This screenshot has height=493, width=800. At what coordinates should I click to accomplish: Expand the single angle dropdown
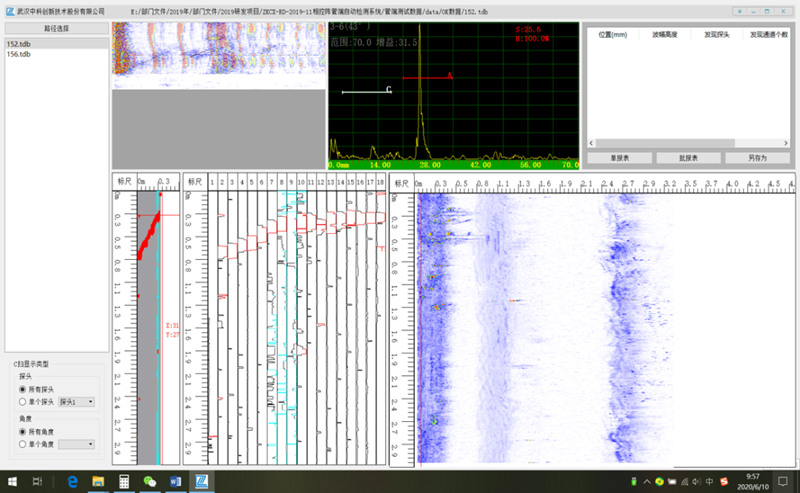[x=78, y=443]
